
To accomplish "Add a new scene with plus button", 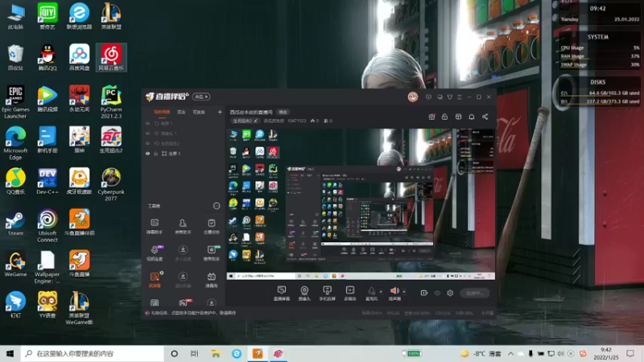I will 220,112.
